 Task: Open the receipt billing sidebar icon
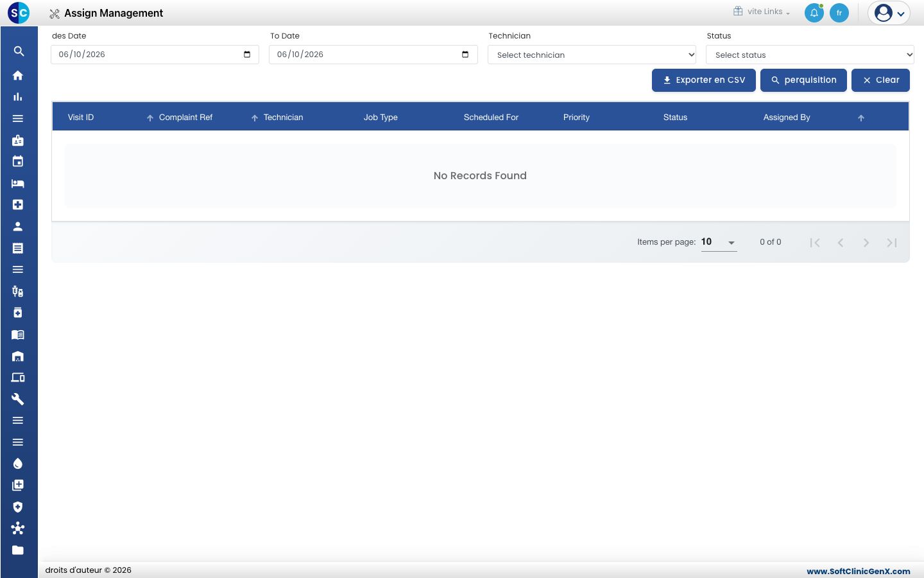pyautogui.click(x=18, y=248)
